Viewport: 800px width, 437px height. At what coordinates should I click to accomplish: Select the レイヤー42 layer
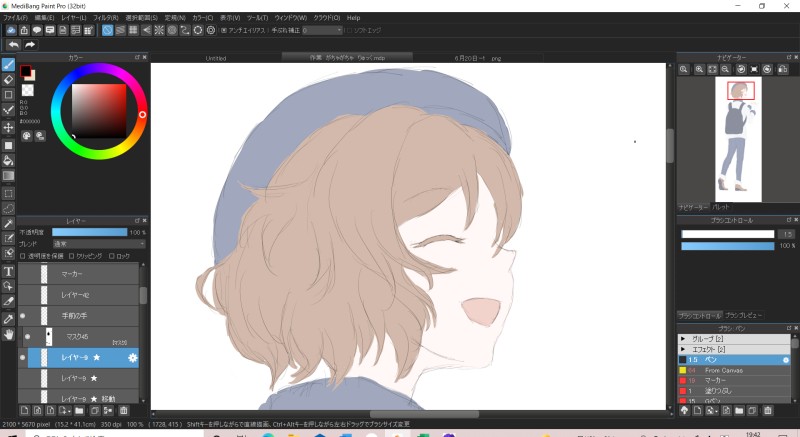point(79,295)
